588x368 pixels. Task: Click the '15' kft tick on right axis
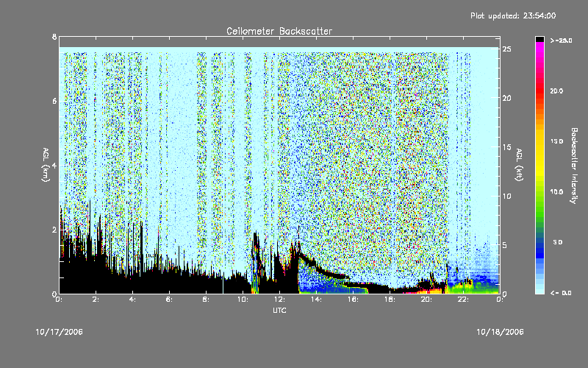[506, 147]
